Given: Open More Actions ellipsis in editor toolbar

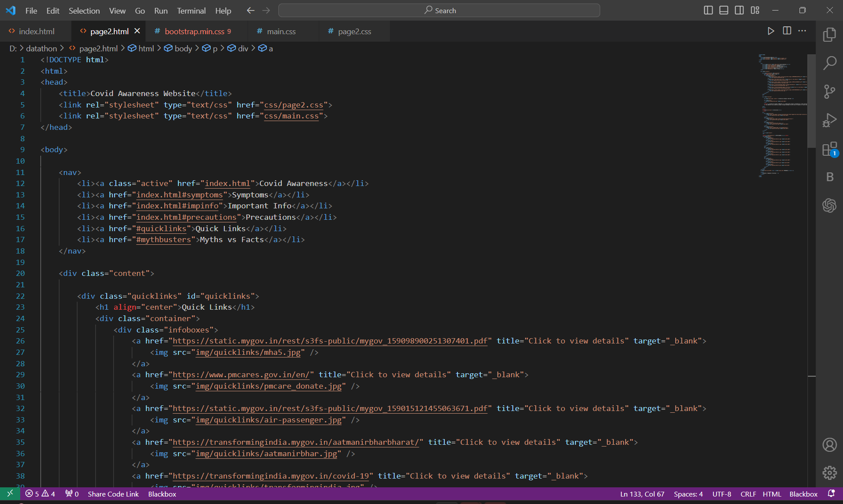Looking at the screenshot, I should click(x=802, y=31).
